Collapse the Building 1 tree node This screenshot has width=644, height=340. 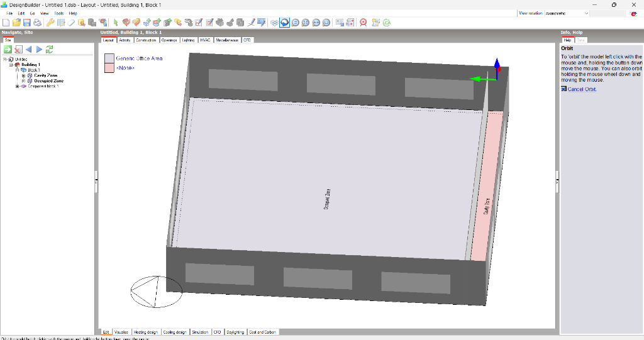(x=11, y=65)
